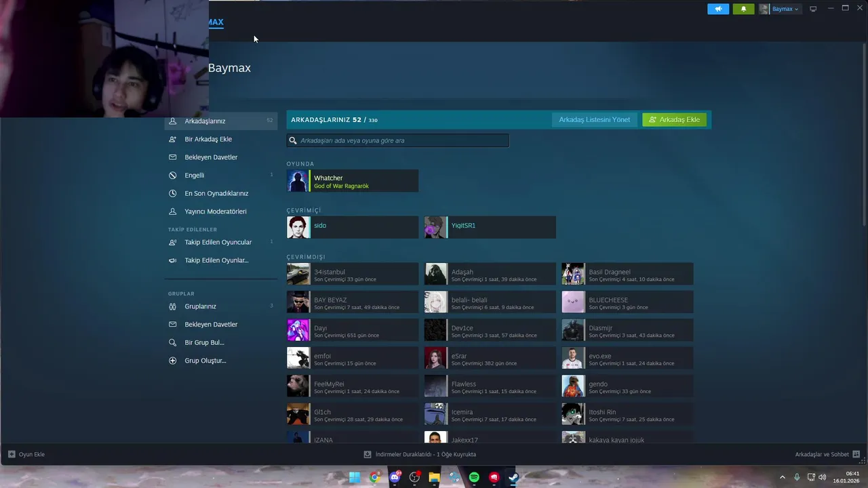
Task: Select friend name Dev1ce
Action: pyautogui.click(x=462, y=328)
